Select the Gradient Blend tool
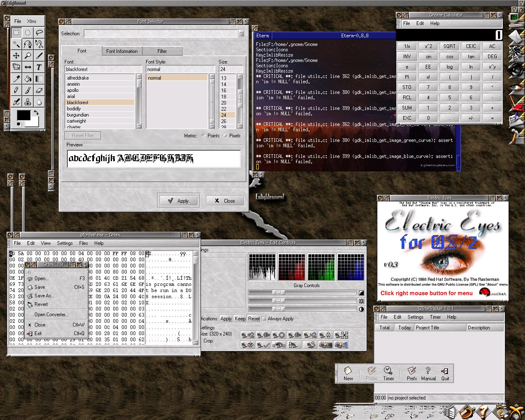The width and height of the screenshot is (525, 420). pyautogui.click(x=39, y=78)
